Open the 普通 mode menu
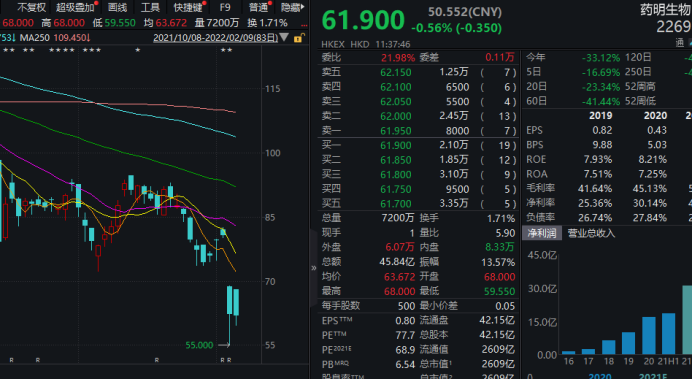Screen dimensions: 693x379 click(x=258, y=8)
